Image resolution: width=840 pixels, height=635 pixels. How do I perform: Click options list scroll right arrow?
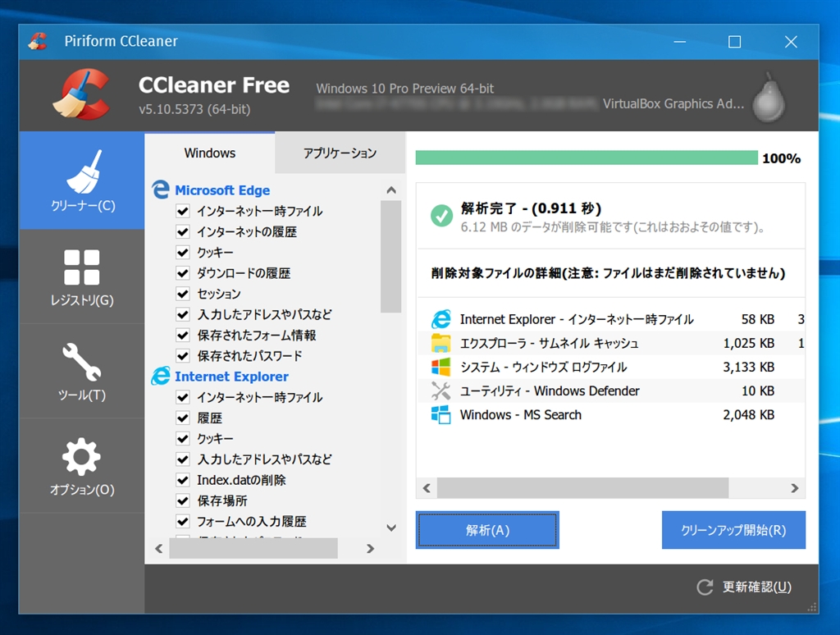(370, 549)
